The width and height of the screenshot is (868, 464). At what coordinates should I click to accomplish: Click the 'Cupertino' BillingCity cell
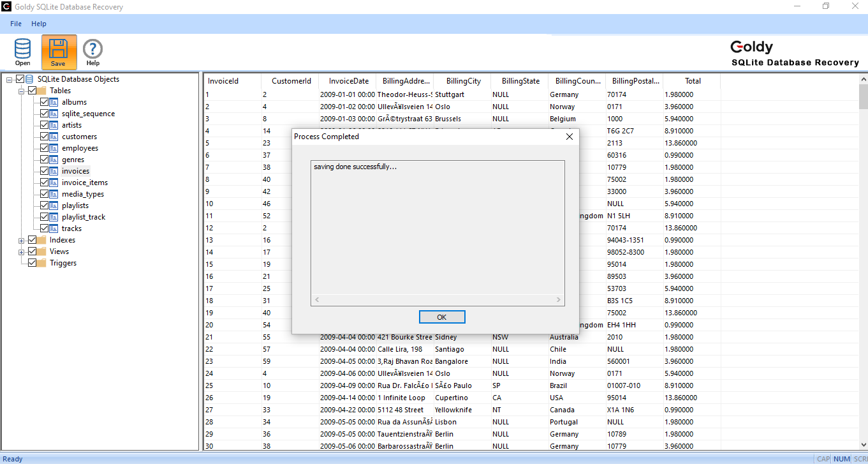(462, 398)
